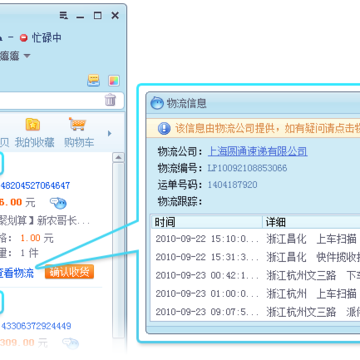
Task: Expand the signature dropdown arrow
Action: [27, 56]
